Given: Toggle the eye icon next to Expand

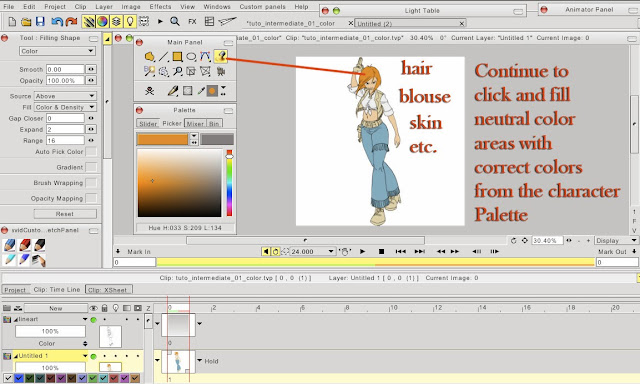Looking at the screenshot, I should click(x=91, y=129).
